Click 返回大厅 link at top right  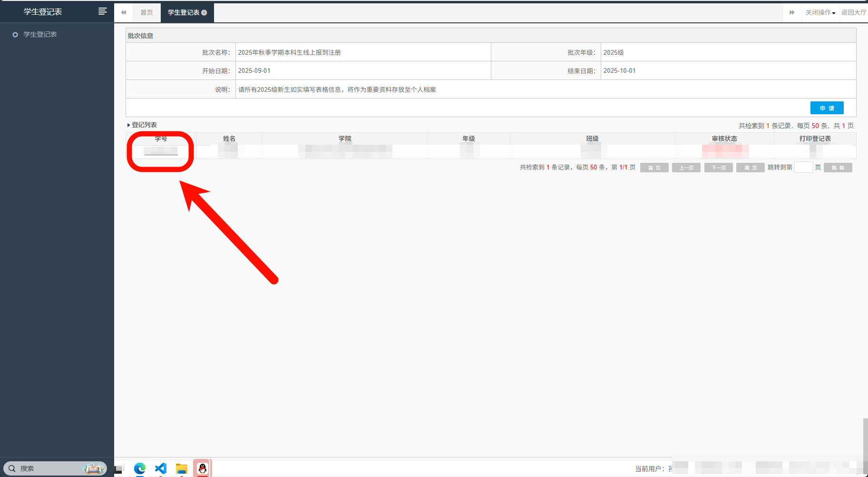coord(853,13)
